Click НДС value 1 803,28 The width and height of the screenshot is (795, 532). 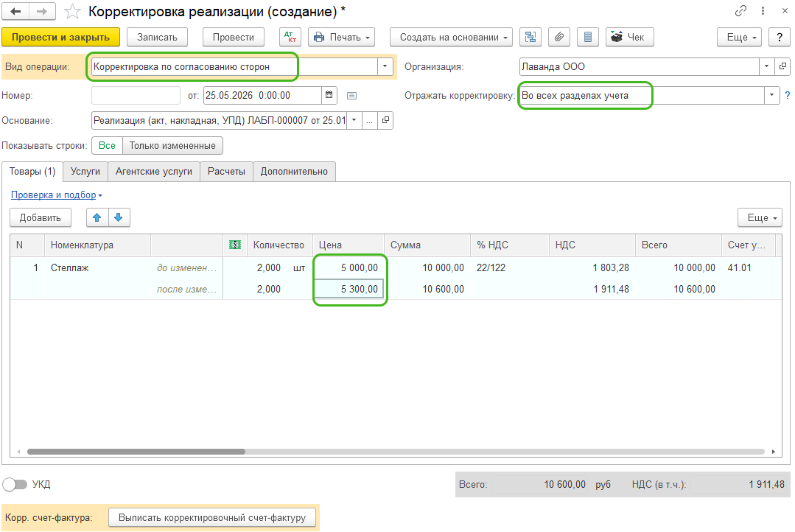[x=592, y=267]
